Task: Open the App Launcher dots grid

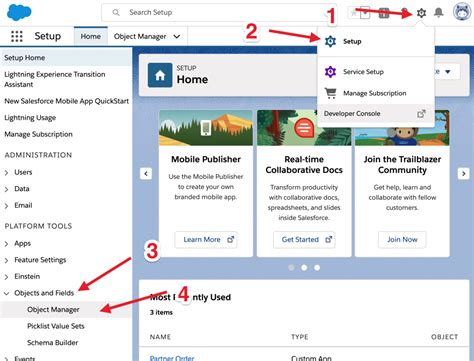Action: [x=17, y=36]
